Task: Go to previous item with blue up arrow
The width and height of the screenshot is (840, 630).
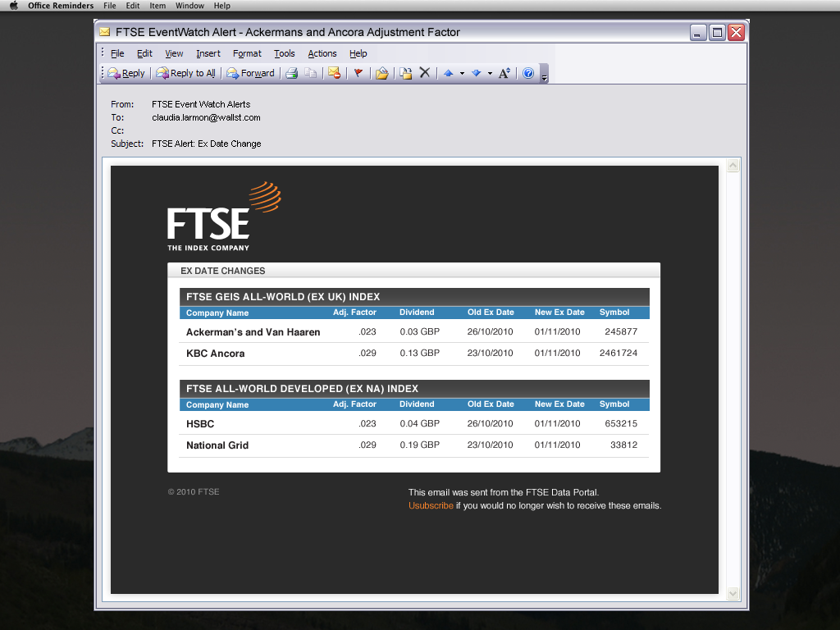Action: coord(449,73)
